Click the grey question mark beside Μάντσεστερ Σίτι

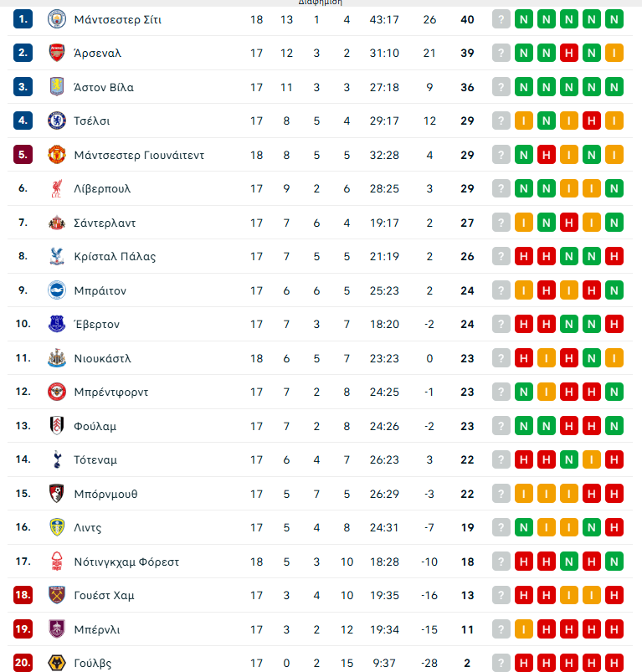(501, 19)
